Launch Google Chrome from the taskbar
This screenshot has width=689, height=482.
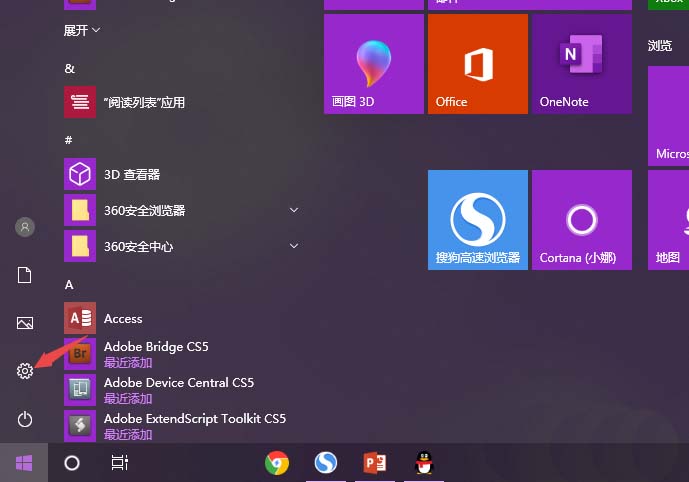(x=277, y=463)
